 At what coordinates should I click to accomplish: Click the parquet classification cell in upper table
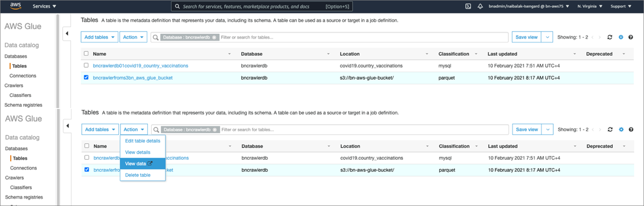coord(447,78)
